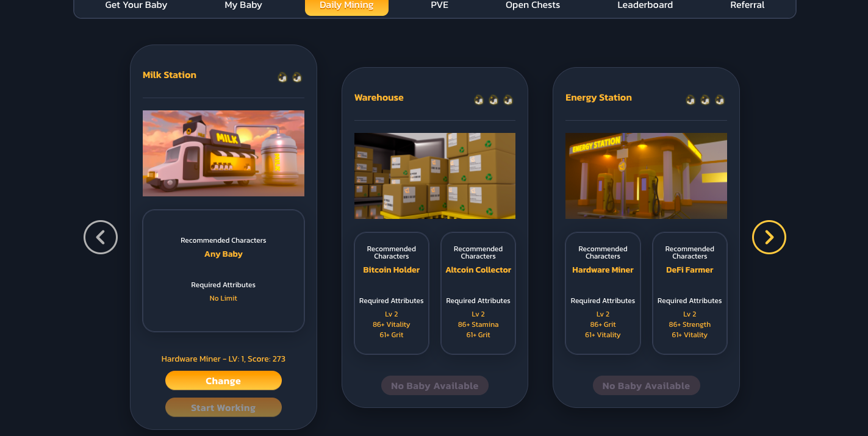This screenshot has width=868, height=436.
Task: Click first difficulty icon on Milk Station
Action: (x=282, y=77)
